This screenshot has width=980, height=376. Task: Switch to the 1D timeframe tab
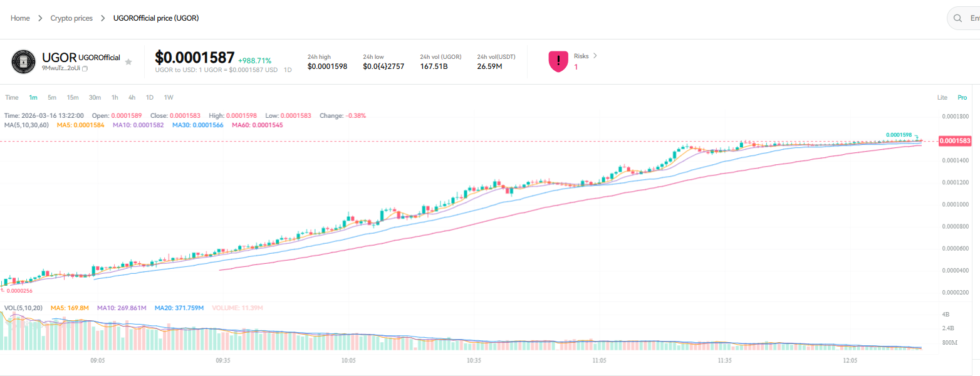[149, 97]
